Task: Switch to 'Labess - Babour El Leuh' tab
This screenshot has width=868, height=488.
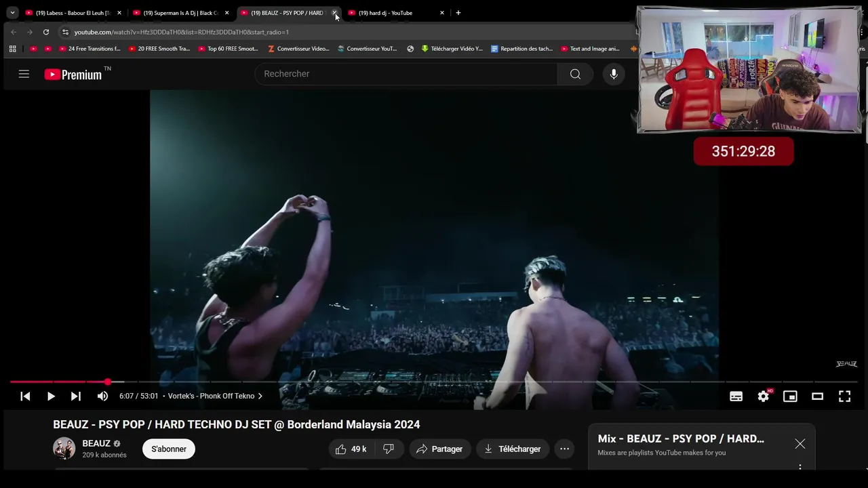Action: click(x=73, y=13)
